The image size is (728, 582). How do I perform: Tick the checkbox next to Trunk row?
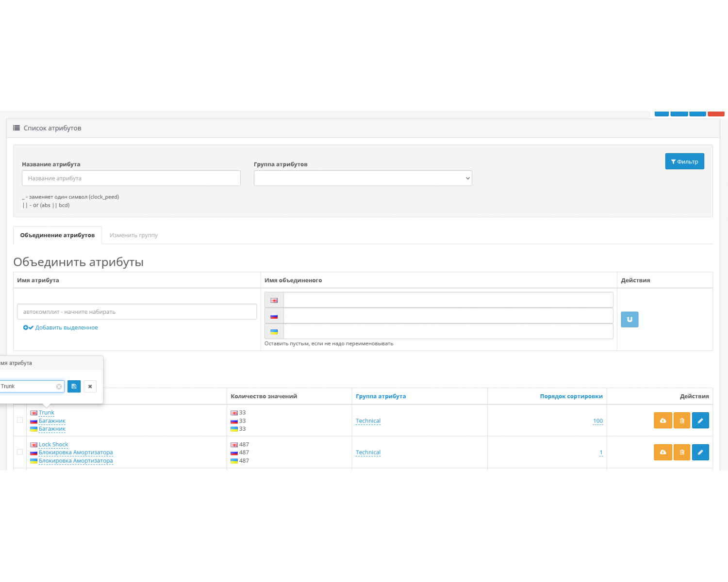coord(19,420)
